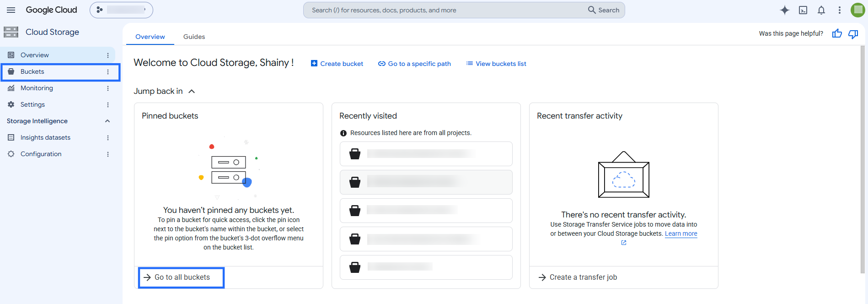
Task: Open the notifications bell
Action: coord(821,10)
